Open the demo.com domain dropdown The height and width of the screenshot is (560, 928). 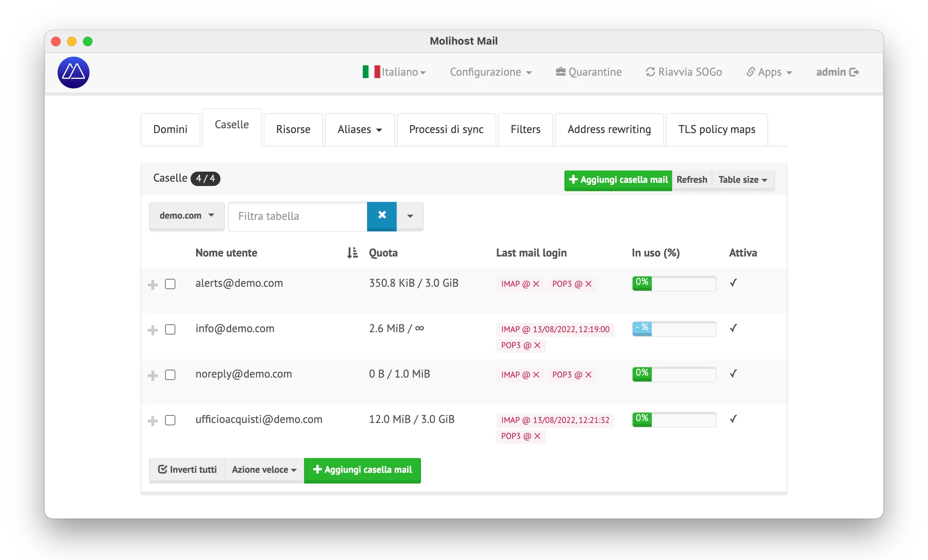click(187, 216)
